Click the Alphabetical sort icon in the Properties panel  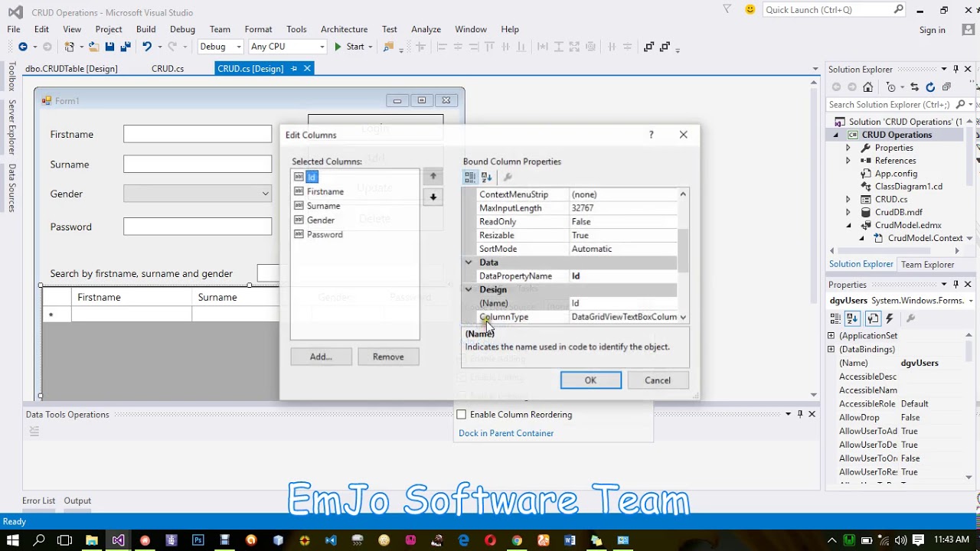pyautogui.click(x=852, y=318)
